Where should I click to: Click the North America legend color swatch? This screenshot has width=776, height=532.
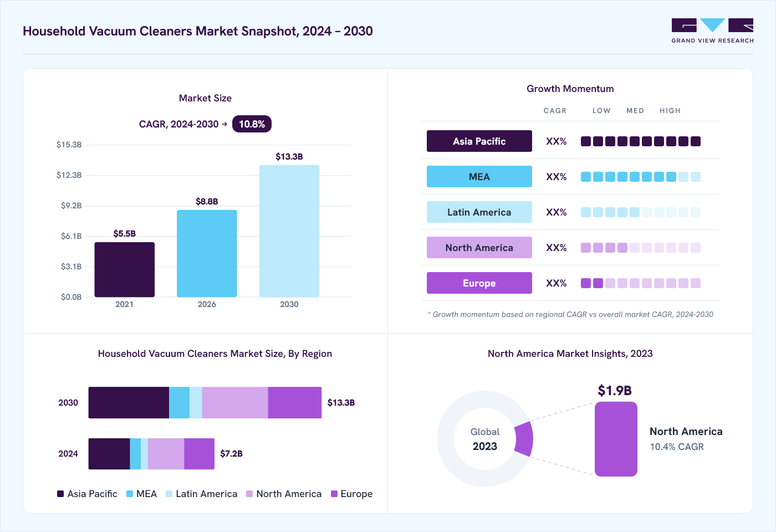[x=249, y=494]
